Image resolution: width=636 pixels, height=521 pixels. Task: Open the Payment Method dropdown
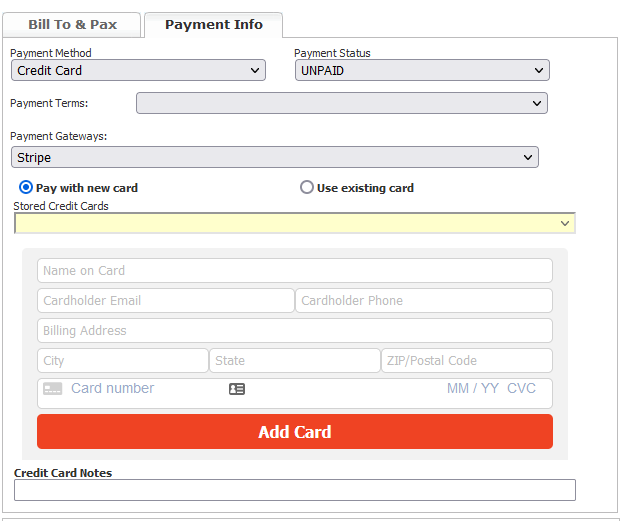(x=138, y=70)
